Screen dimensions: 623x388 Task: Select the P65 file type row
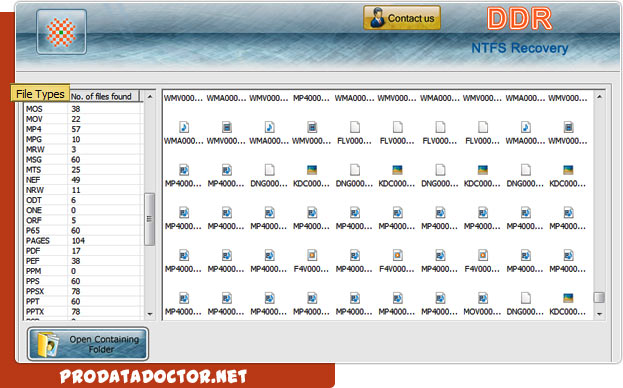83,230
